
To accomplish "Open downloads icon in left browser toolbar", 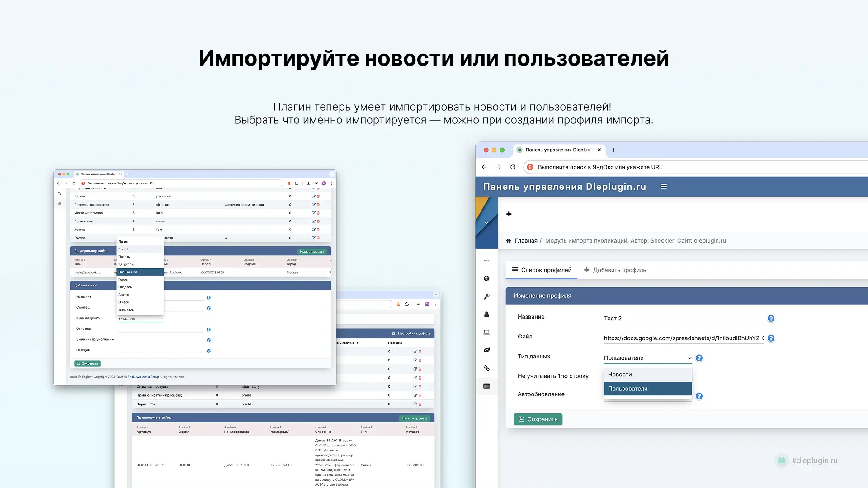I will coord(308,183).
